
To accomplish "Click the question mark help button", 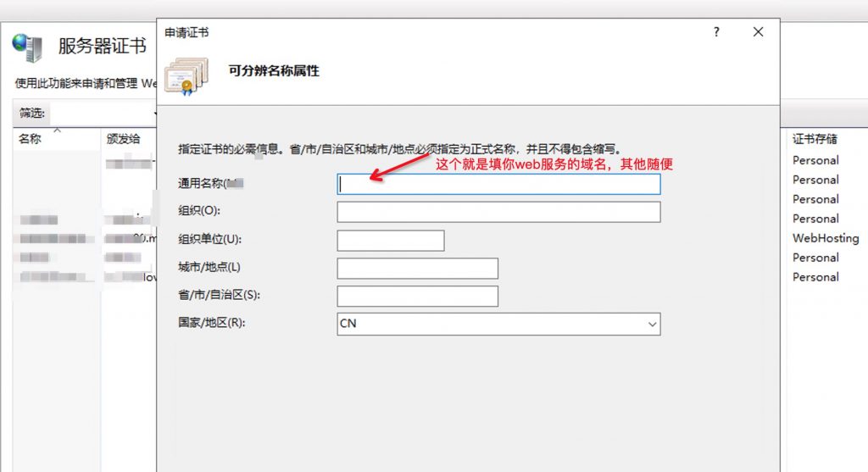I will (716, 32).
